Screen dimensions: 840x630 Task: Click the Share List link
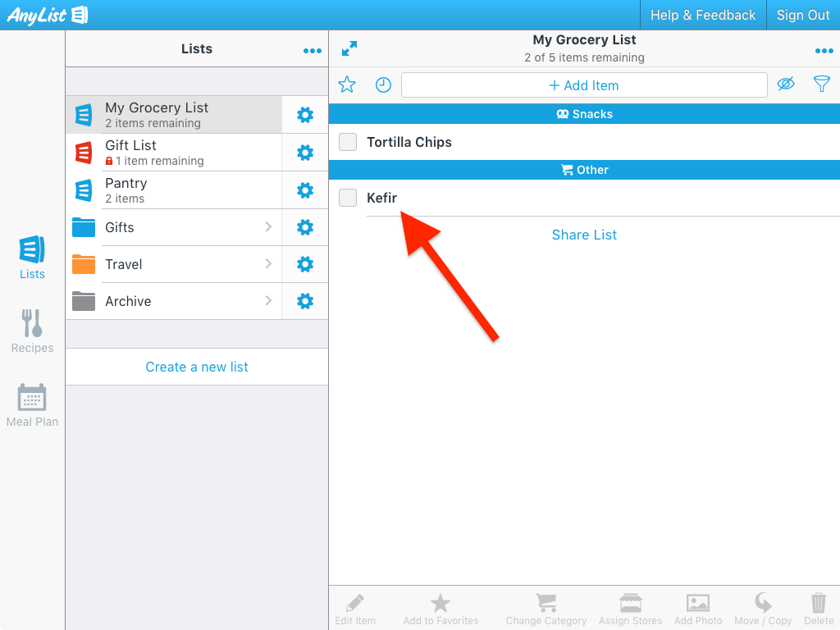tap(584, 235)
